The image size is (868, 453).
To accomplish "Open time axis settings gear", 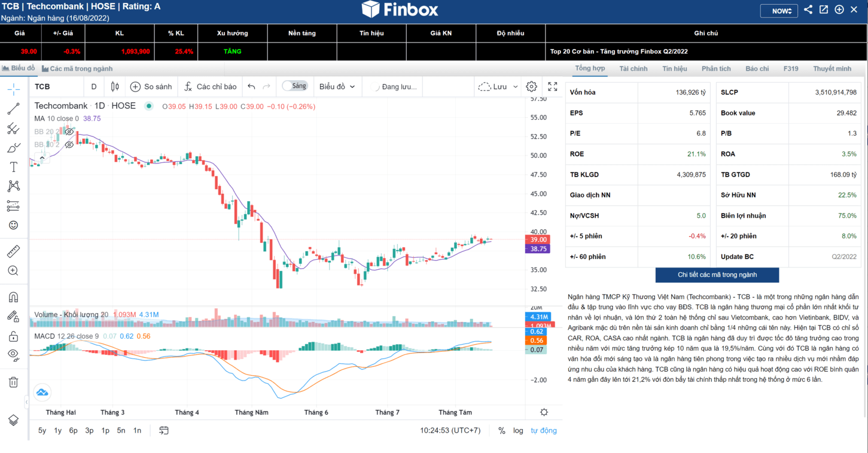I will point(544,412).
